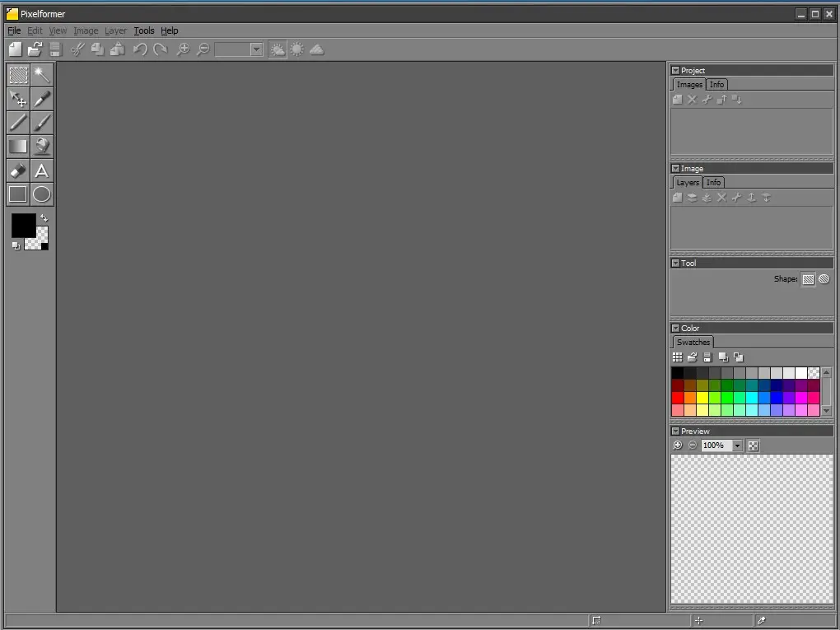840x630 pixels.
Task: Open the Help menu
Action: pos(170,30)
